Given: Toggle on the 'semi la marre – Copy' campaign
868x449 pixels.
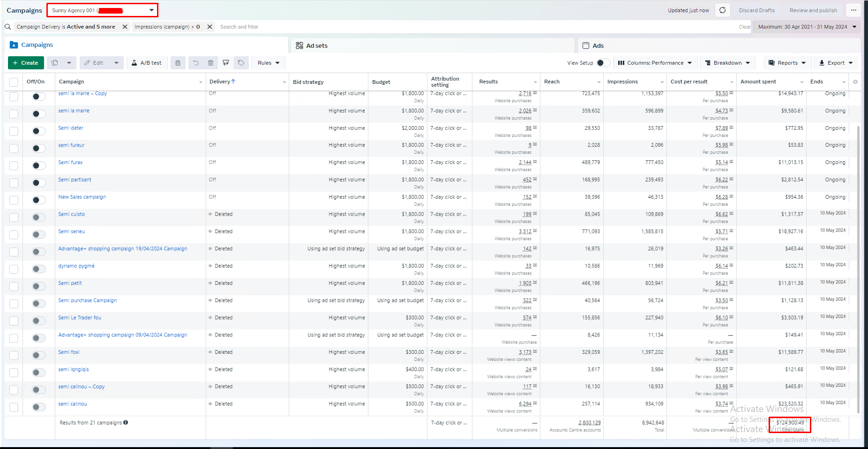Looking at the screenshot, I should coord(38,97).
